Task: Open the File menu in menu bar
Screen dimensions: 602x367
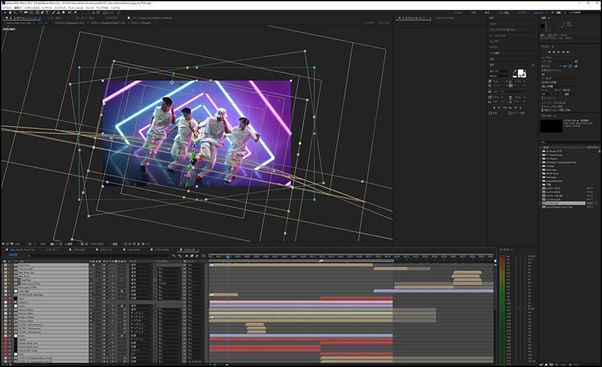Action: click(x=7, y=7)
